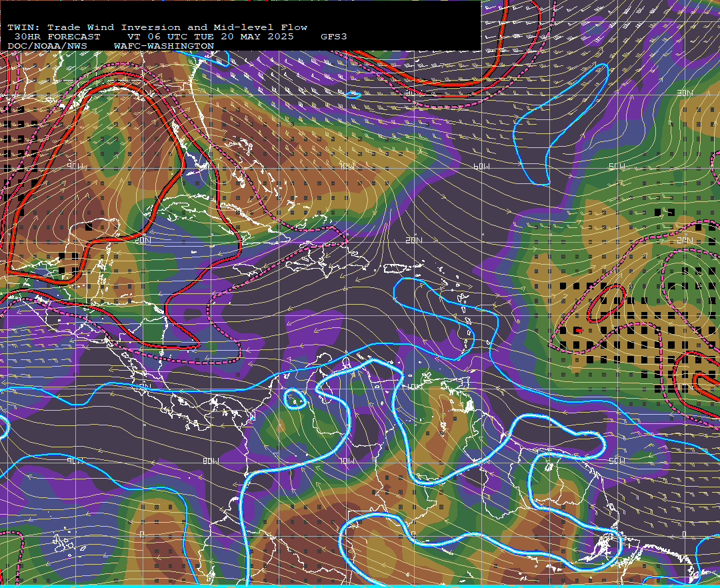The image size is (720, 588).
Task: Click the "90W" label over the Gulf of Mexico
Action: [75, 166]
